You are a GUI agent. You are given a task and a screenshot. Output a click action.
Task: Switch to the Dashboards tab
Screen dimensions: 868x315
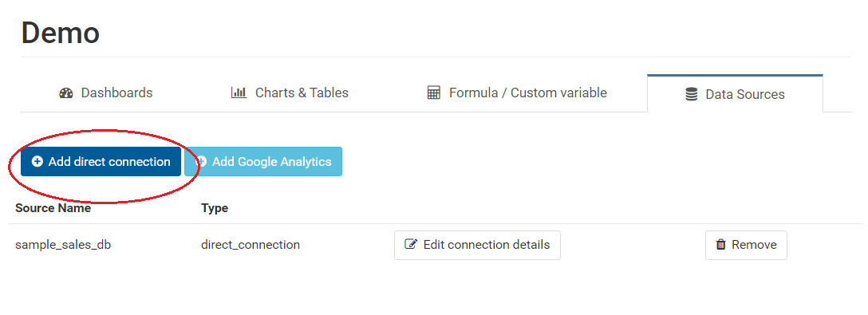tap(106, 93)
